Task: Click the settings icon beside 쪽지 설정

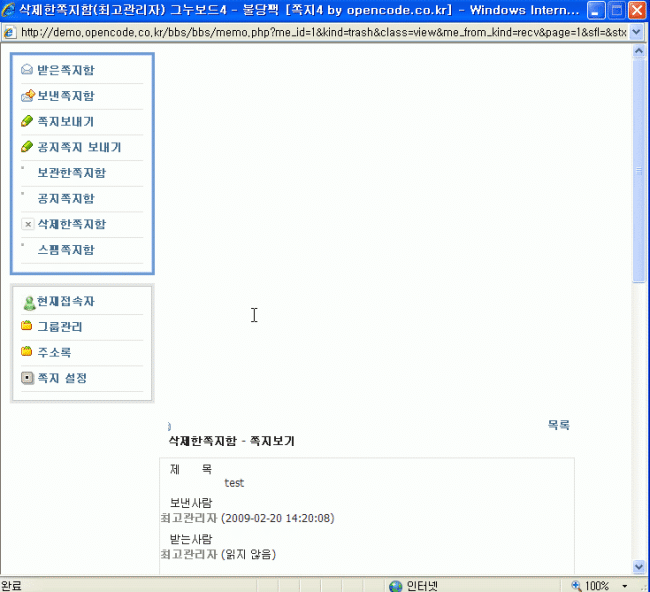Action: click(x=27, y=378)
